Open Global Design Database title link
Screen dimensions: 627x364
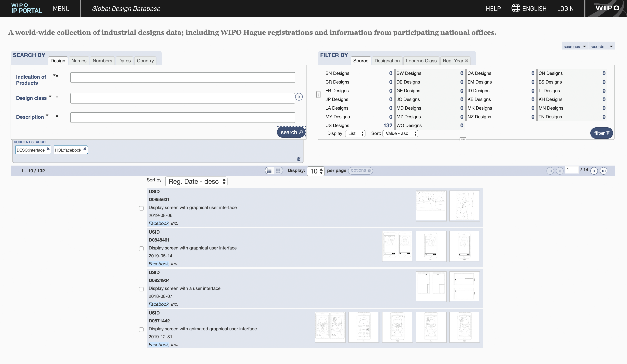click(x=126, y=9)
